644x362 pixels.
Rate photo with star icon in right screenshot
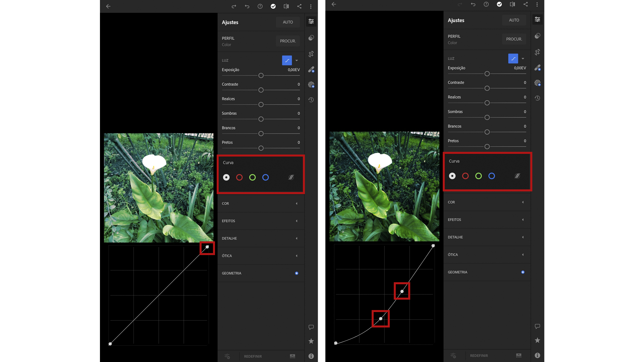coord(537,340)
